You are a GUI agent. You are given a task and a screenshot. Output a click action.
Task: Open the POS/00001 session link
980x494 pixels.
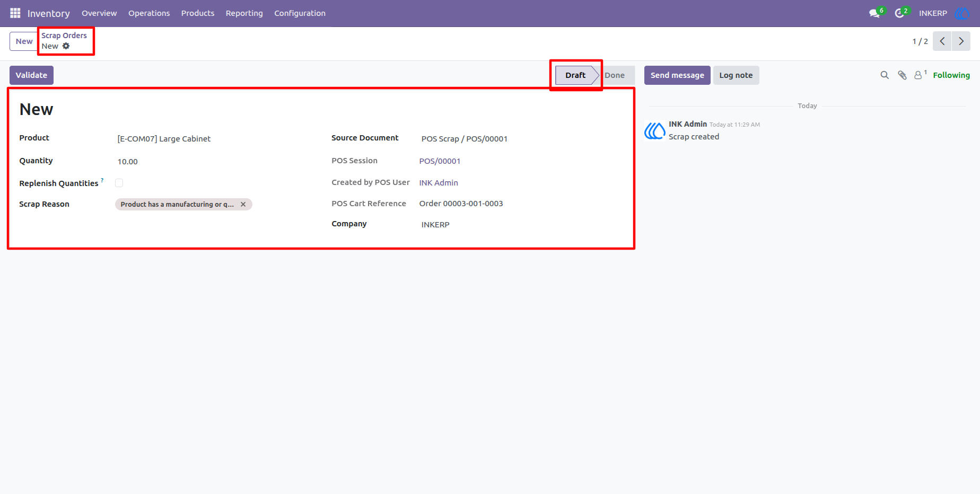440,161
